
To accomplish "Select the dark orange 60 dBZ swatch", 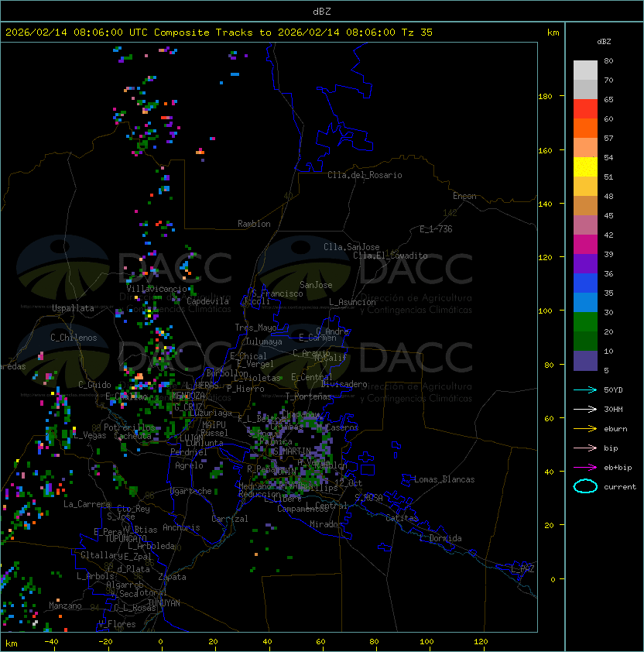I will [x=585, y=129].
